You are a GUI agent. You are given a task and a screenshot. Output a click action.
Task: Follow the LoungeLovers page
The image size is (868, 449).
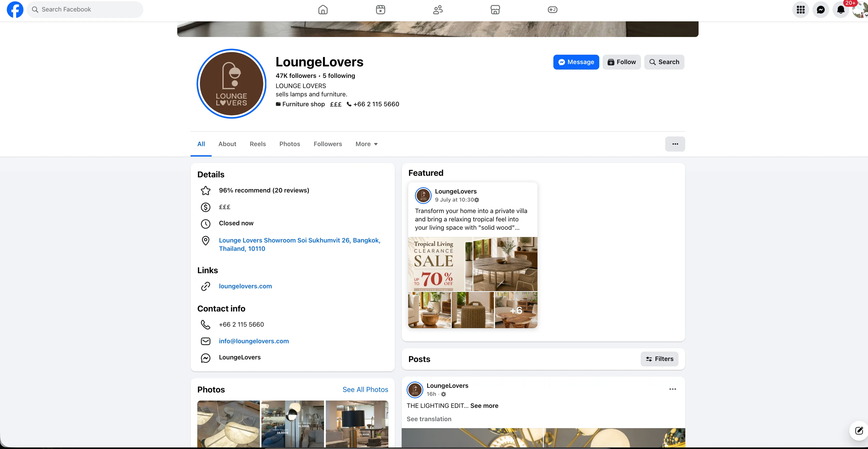click(x=622, y=62)
